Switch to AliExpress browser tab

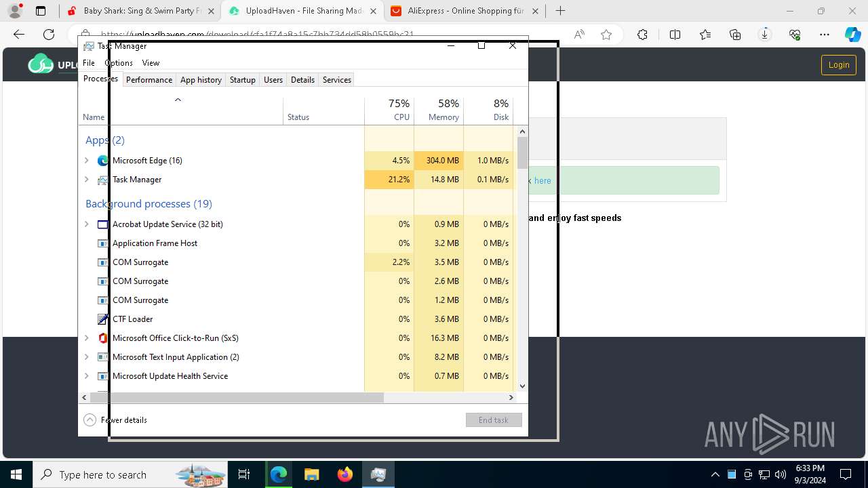[465, 11]
